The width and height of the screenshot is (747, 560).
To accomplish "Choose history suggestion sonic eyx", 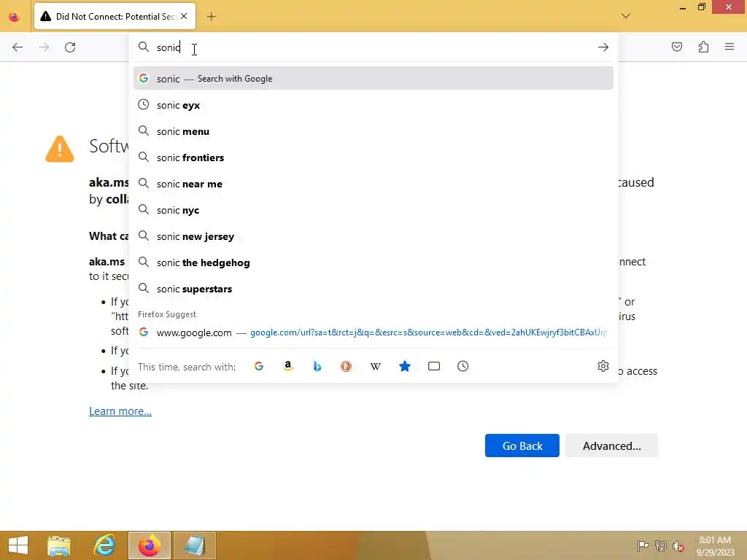I will pyautogui.click(x=373, y=105).
